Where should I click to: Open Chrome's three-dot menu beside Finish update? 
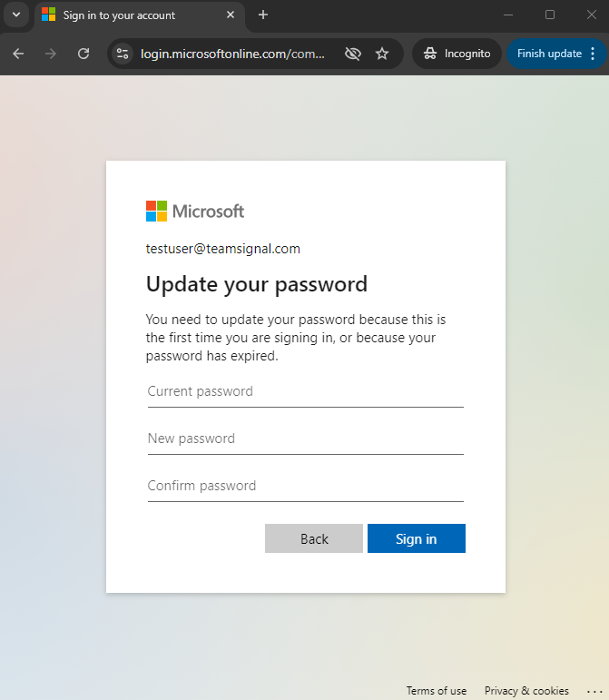tap(593, 54)
